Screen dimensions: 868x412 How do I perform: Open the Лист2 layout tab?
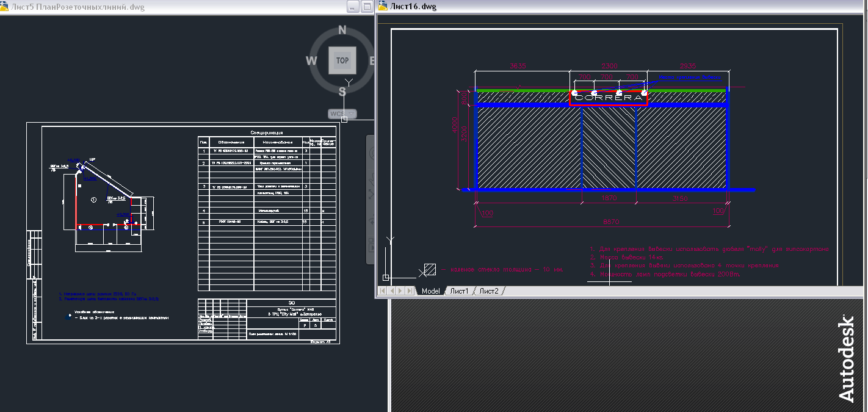(488, 291)
